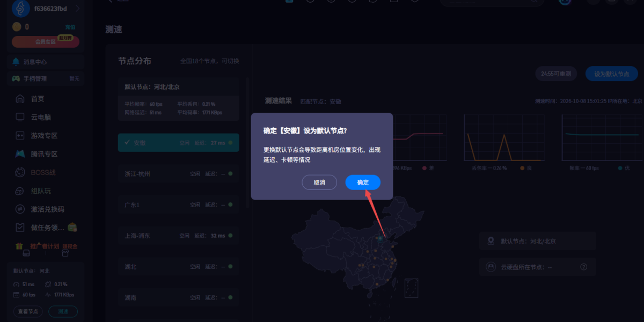This screenshot has height=322, width=644.
Task: Click the 充值 recharge link
Action: pos(70,27)
